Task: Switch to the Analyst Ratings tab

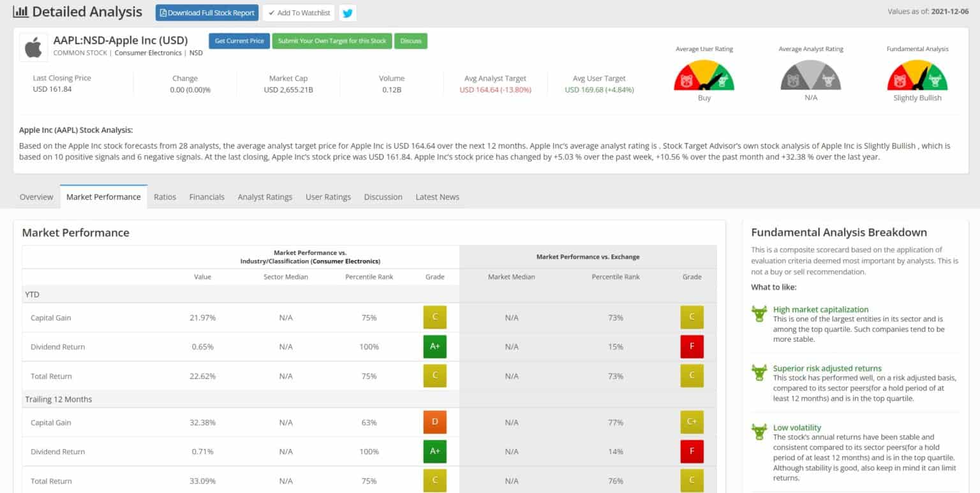Action: (x=265, y=197)
